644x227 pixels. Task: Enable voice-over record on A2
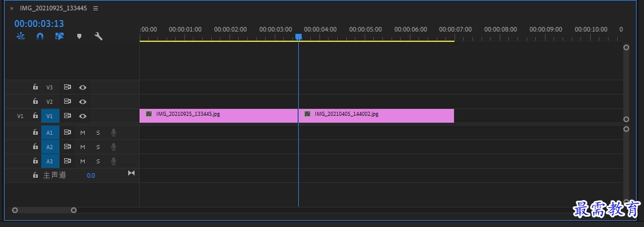[114, 147]
